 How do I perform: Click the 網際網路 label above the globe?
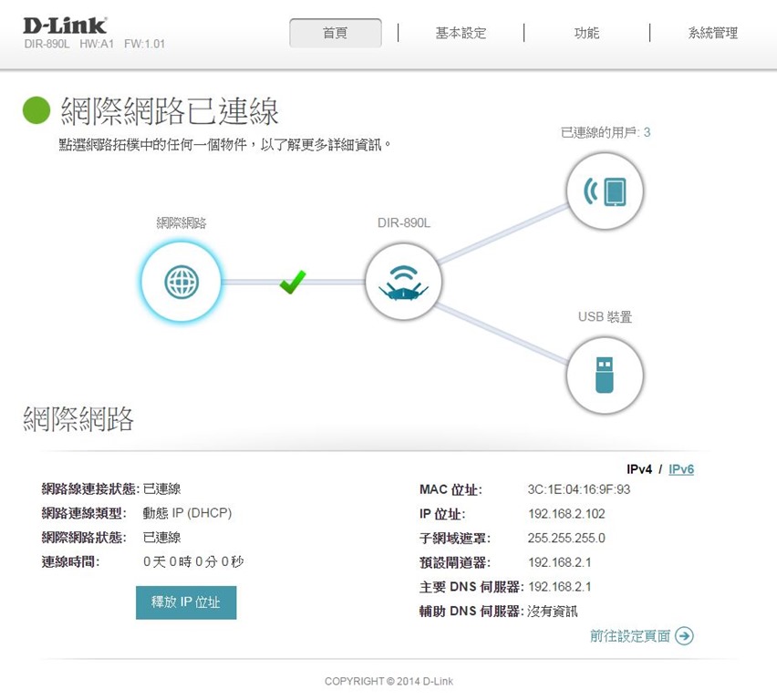[x=181, y=223]
